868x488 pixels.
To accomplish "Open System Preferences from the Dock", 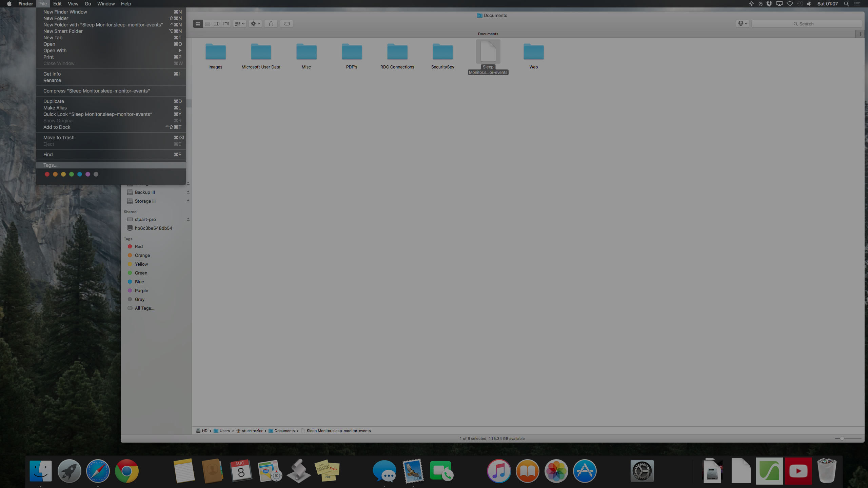I will coord(642,471).
